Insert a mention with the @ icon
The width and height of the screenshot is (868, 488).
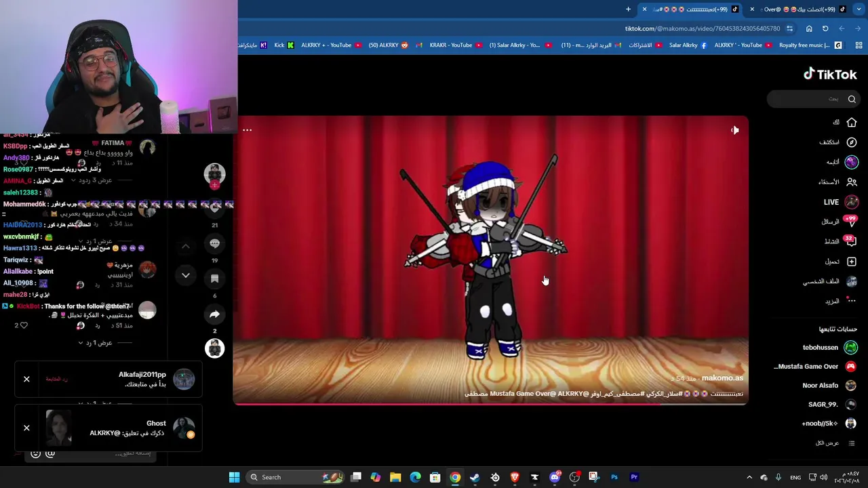tap(50, 453)
